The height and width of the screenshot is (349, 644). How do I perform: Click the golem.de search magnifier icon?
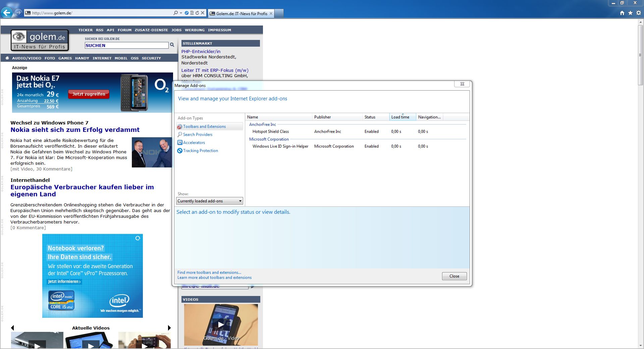pos(172,44)
